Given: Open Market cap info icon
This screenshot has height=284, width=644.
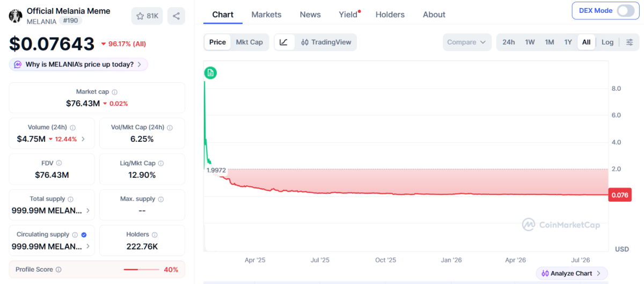Looking at the screenshot, I should click(114, 92).
